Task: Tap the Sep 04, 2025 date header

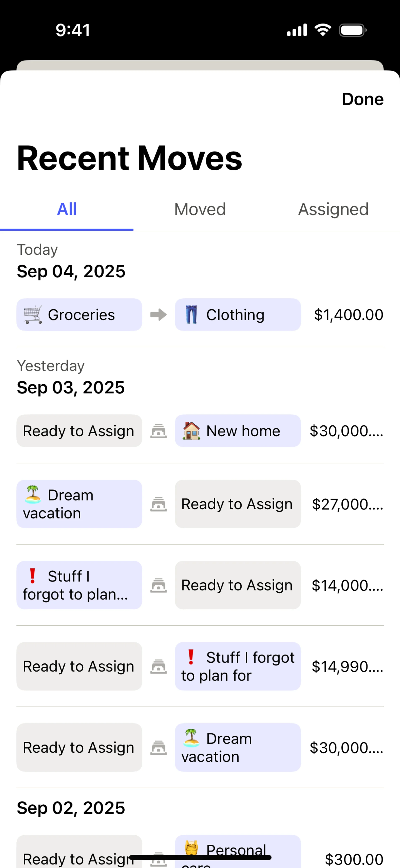Action: [71, 271]
